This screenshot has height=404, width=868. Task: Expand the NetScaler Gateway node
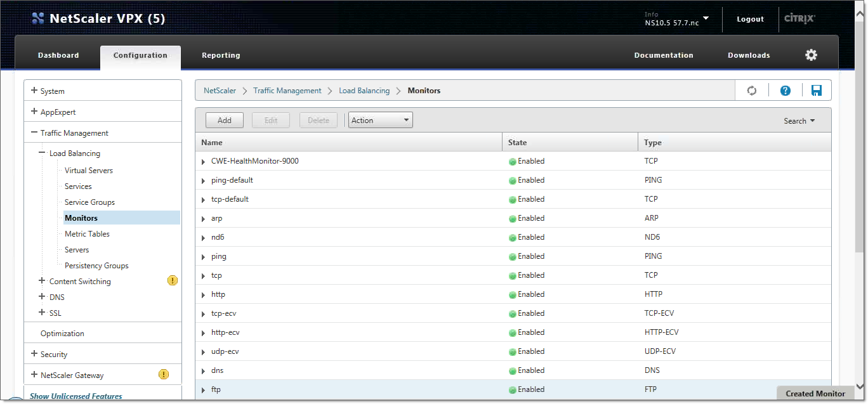click(x=34, y=375)
